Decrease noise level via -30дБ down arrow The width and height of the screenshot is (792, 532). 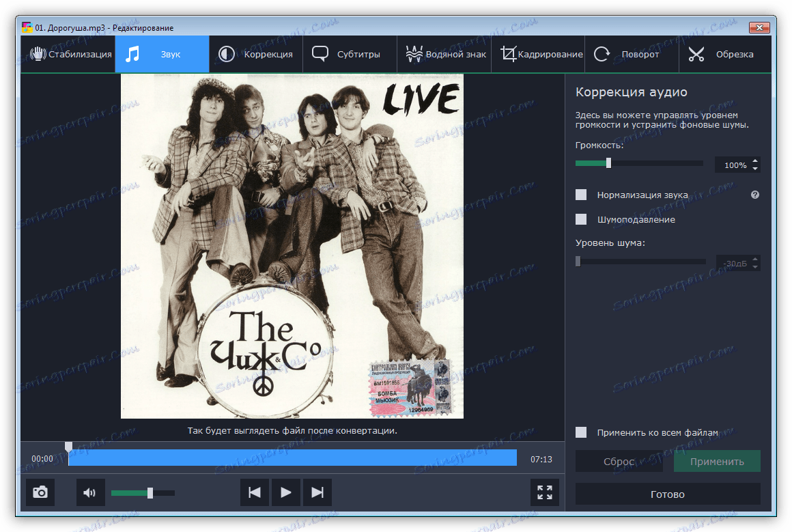coord(754,266)
